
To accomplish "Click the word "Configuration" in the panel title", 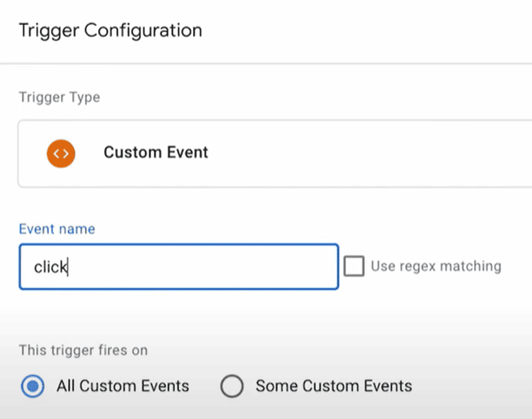I will 143,30.
